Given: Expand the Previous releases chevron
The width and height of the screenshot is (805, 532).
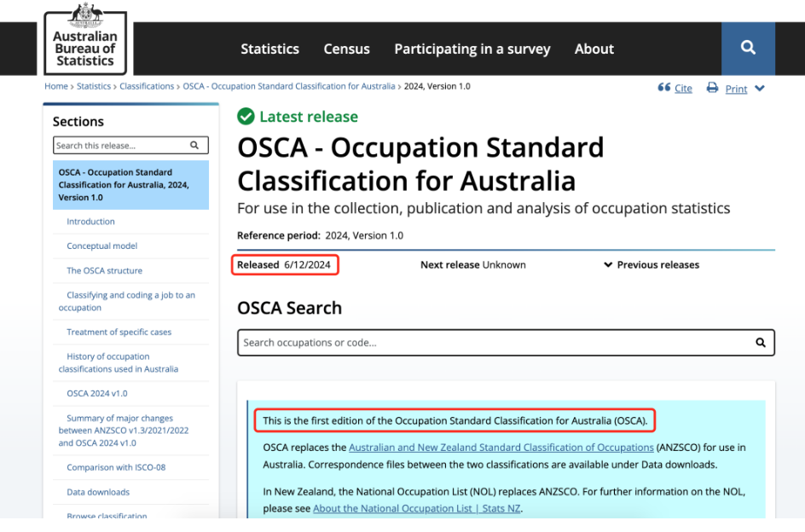Looking at the screenshot, I should click(x=608, y=265).
